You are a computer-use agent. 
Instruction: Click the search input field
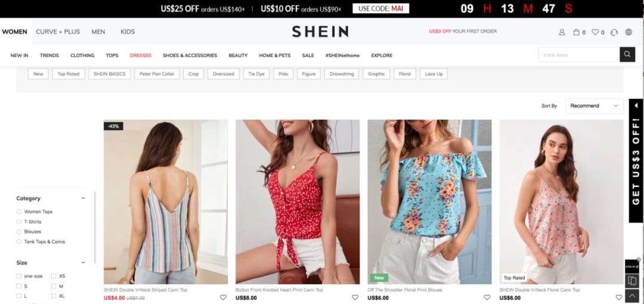[x=579, y=55]
